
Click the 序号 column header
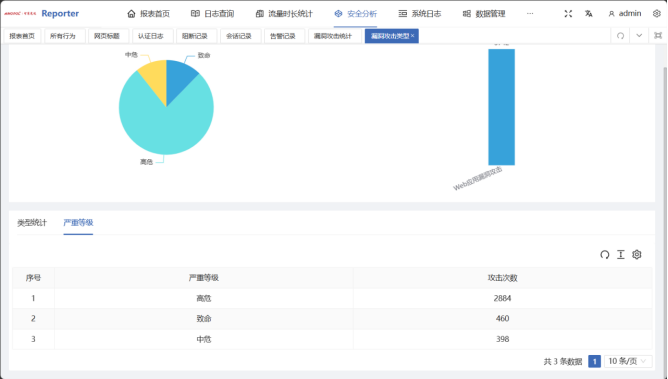coord(33,278)
